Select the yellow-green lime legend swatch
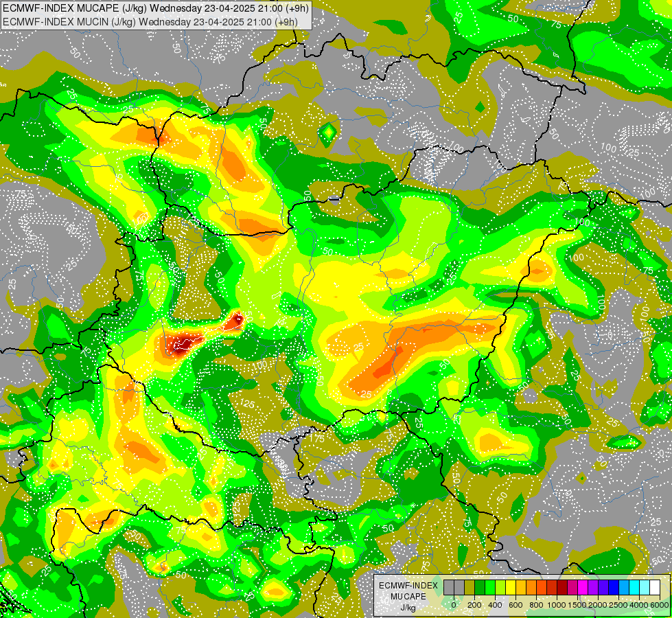Viewport: 672px width, 618px height. pos(500,588)
